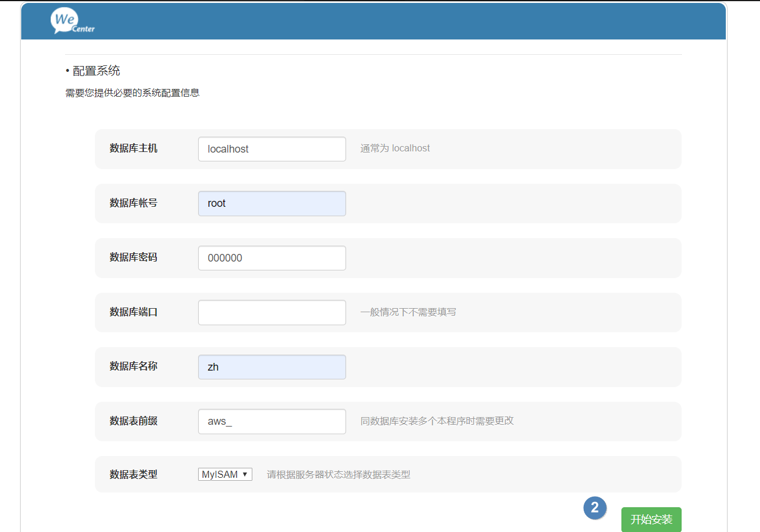This screenshot has height=532, width=760.
Task: Click the empty 数据库端口 input field
Action: (272, 312)
